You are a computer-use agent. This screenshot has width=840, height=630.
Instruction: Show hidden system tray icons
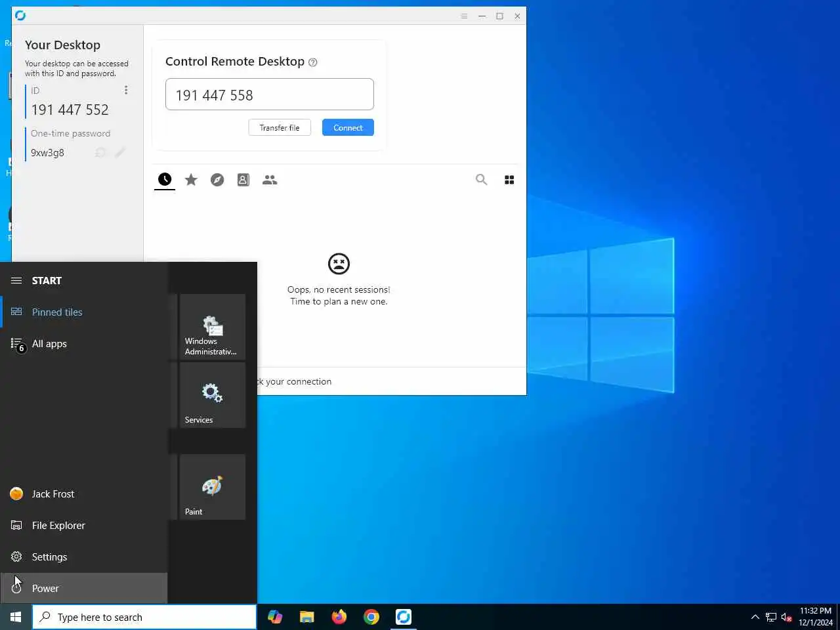click(755, 617)
